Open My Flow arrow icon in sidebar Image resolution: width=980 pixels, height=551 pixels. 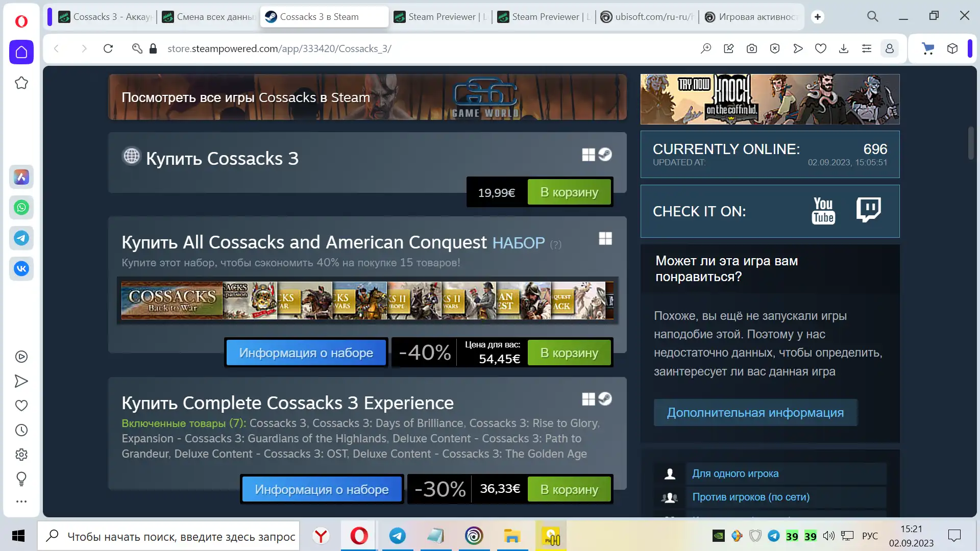point(21,381)
